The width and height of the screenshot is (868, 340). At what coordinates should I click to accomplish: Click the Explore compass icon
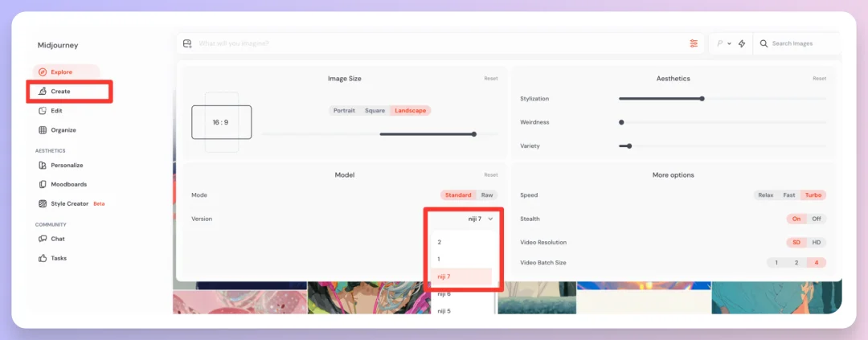click(x=43, y=72)
